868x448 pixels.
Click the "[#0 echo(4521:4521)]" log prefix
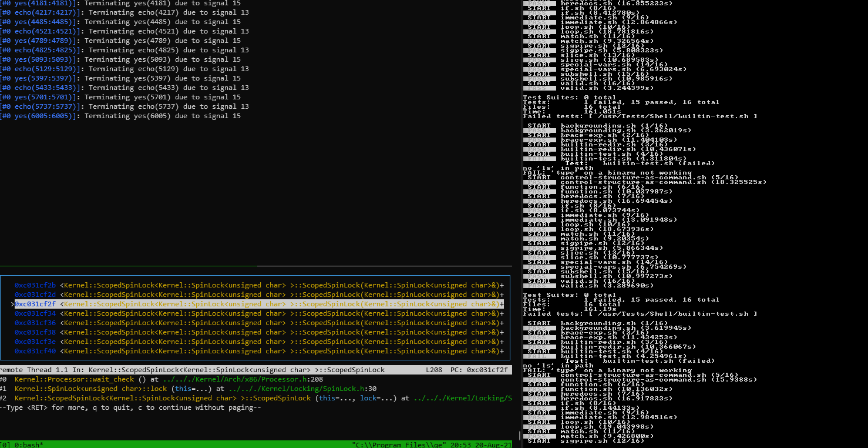pos(42,31)
